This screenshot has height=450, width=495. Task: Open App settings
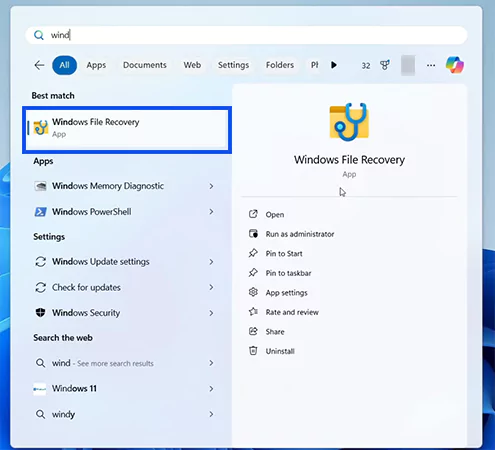pyautogui.click(x=286, y=293)
